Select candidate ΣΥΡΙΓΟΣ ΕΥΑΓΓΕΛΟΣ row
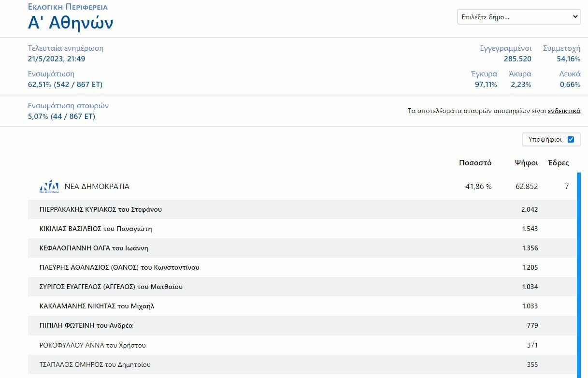 111,287
